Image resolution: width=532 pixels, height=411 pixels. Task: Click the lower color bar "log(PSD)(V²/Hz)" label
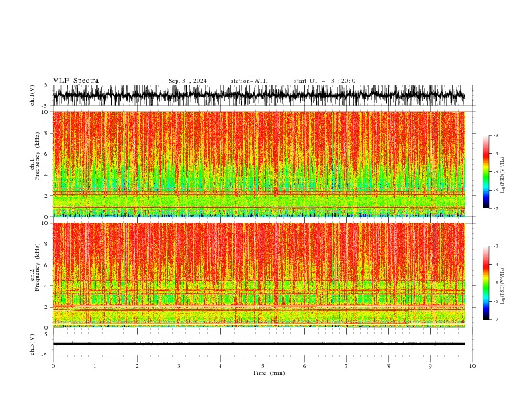(x=503, y=286)
